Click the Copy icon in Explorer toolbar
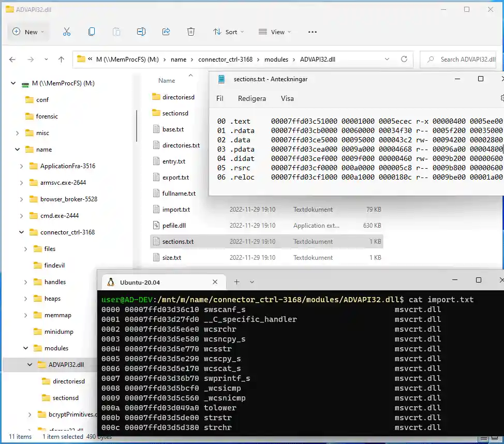The height and width of the screenshot is (444, 504). pyautogui.click(x=92, y=32)
